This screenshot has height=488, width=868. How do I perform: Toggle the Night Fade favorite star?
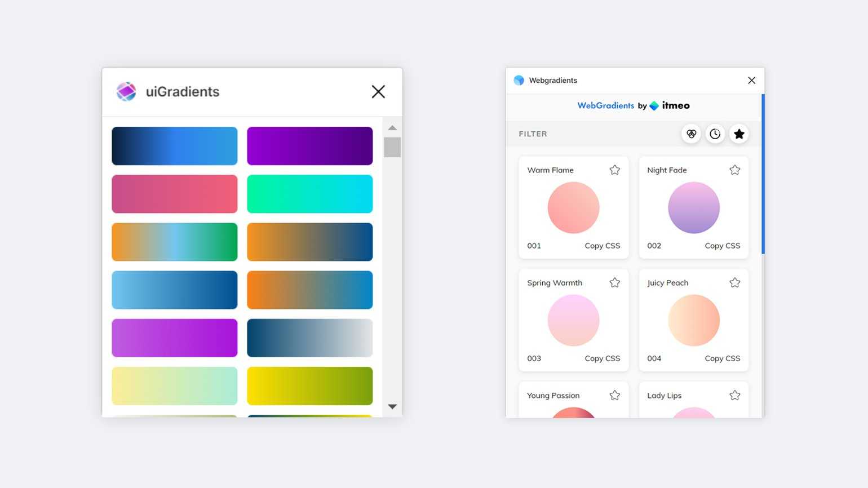click(734, 170)
